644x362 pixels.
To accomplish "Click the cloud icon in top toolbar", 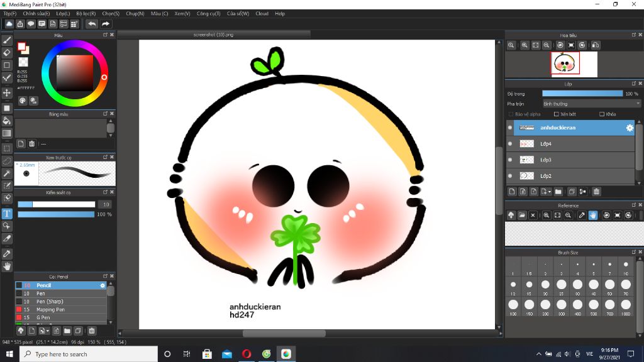I will [9, 24].
